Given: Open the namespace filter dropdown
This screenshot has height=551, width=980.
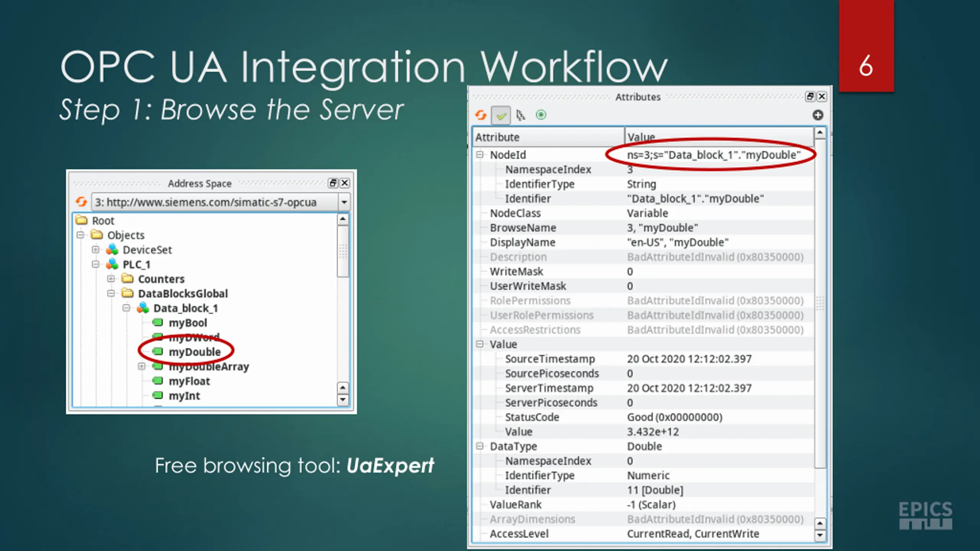Looking at the screenshot, I should [344, 202].
